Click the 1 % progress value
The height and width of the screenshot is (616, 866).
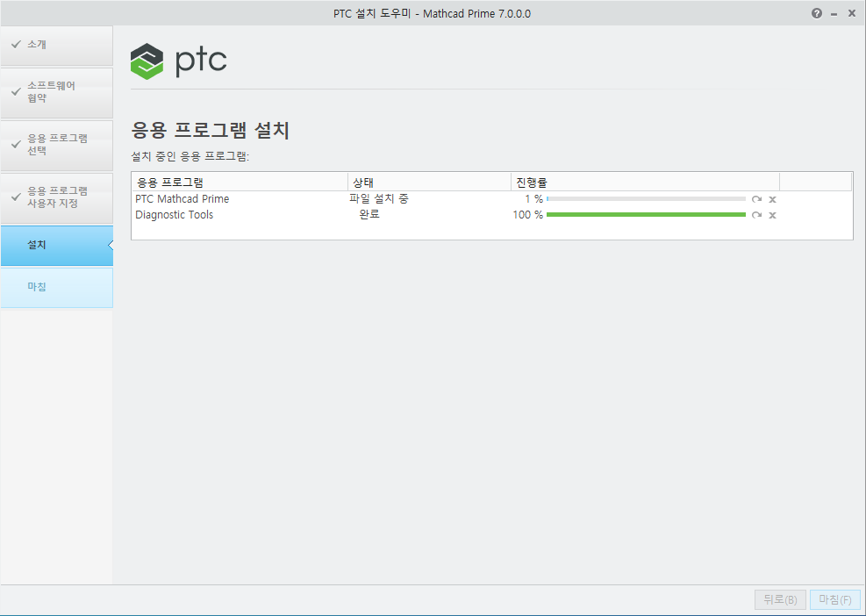tap(534, 199)
